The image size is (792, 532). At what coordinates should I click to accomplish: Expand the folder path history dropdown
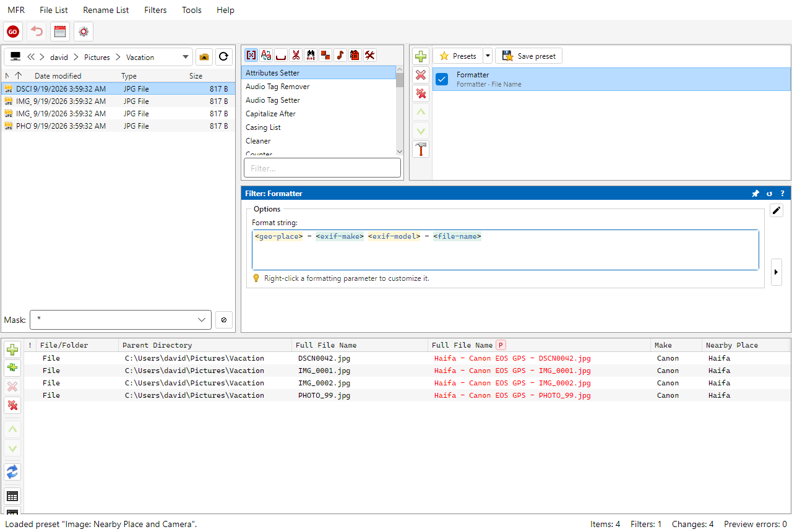[x=186, y=57]
